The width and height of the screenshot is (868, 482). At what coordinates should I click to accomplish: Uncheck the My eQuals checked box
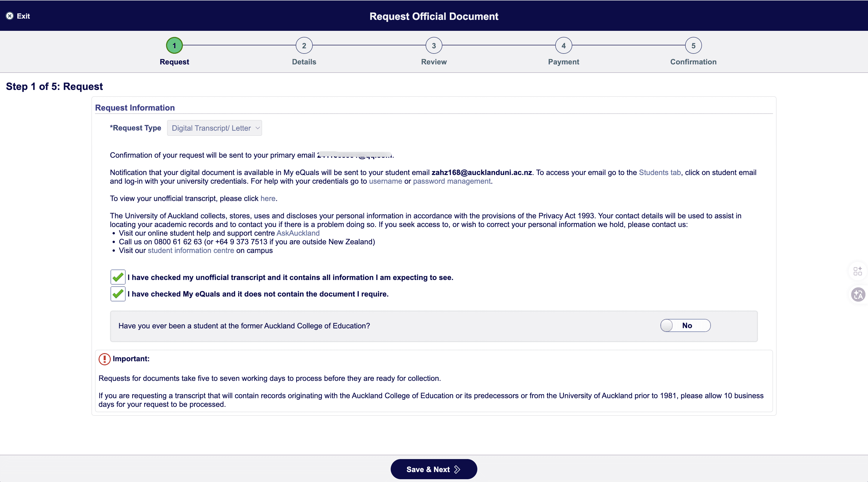coord(118,293)
